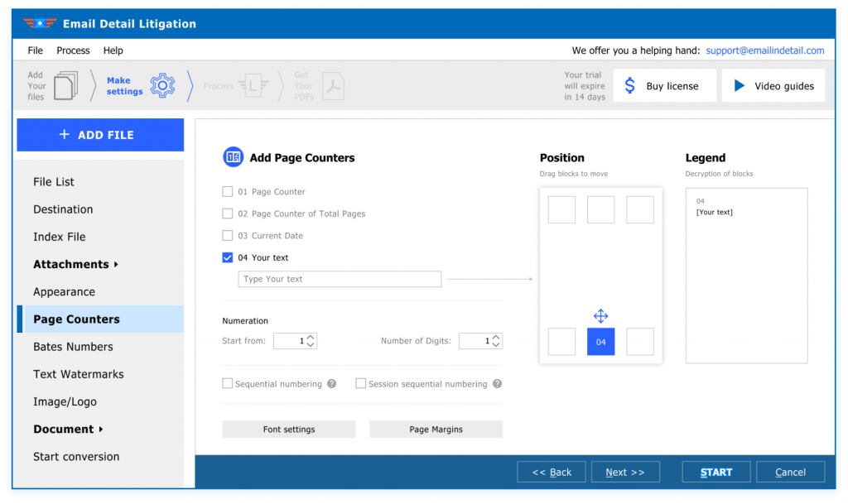Expand the Attachments sidebar section
Screen dimensions: 848x504
[x=75, y=264]
